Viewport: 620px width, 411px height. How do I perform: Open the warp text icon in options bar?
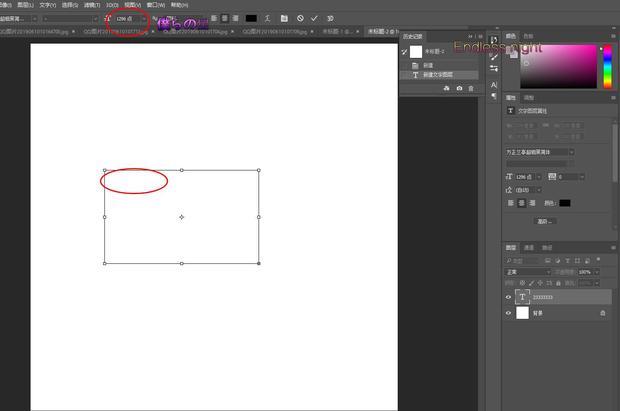pos(267,18)
